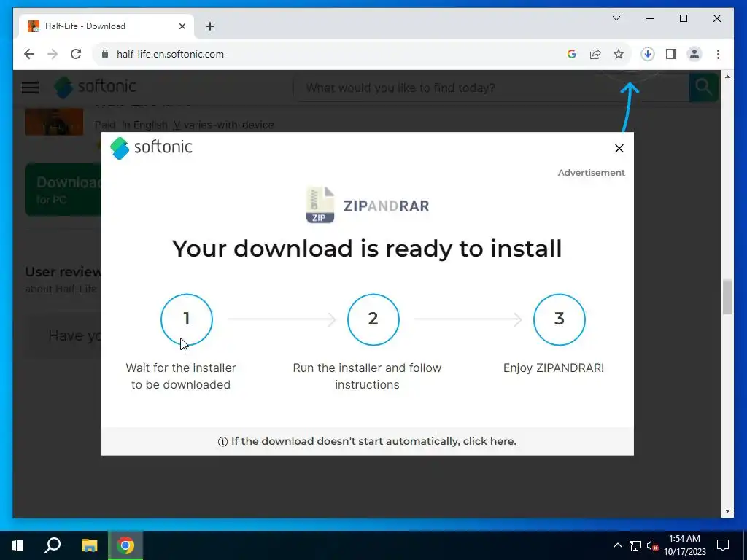Open the Windows Start menu
The height and width of the screenshot is (560, 747).
pyautogui.click(x=18, y=545)
